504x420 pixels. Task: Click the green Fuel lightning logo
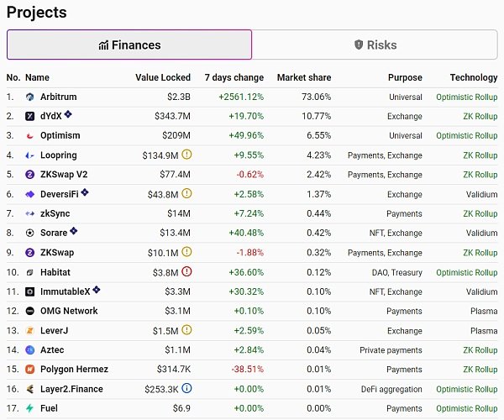pyautogui.click(x=29, y=408)
